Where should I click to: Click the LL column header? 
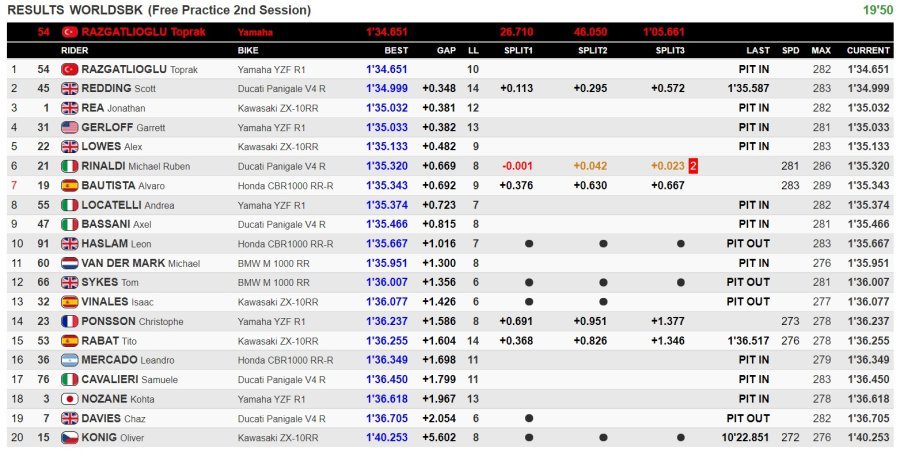[x=474, y=50]
